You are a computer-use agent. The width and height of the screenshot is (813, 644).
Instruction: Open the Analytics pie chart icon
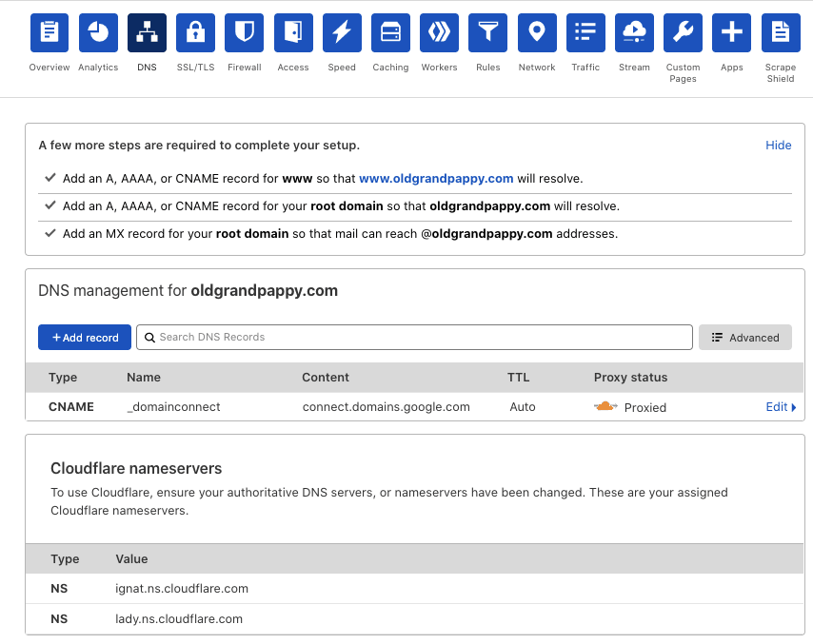point(98,32)
